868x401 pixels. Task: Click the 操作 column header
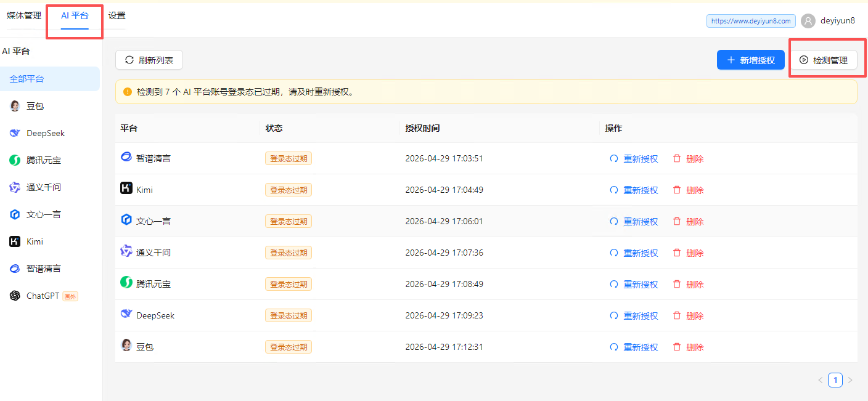tap(613, 128)
